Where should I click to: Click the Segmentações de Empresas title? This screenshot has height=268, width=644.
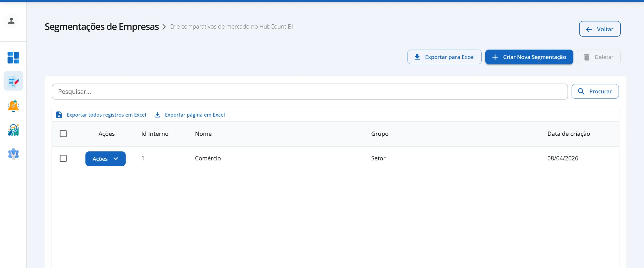(102, 27)
